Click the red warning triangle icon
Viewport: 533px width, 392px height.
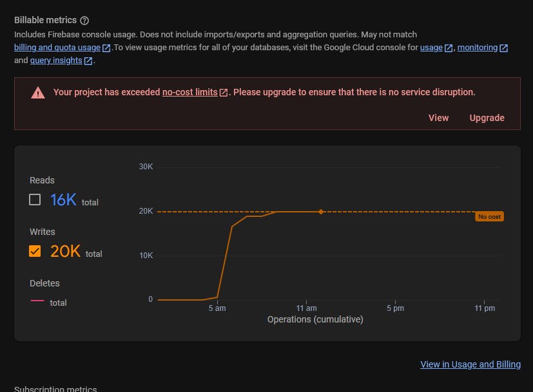38,93
